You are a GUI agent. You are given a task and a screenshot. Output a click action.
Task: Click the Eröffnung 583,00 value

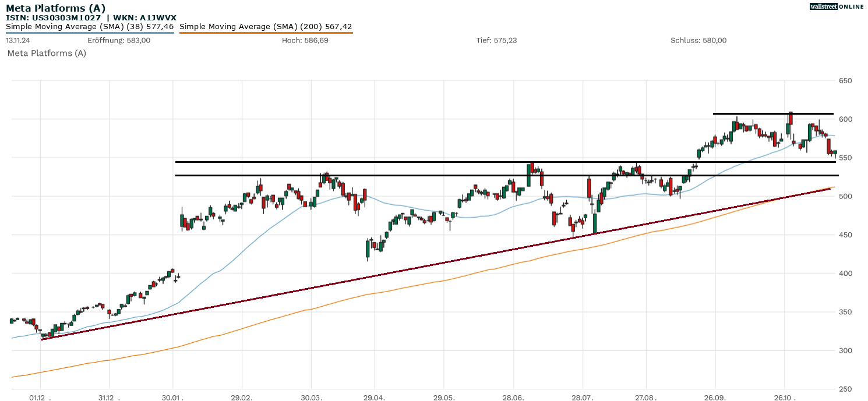119,41
